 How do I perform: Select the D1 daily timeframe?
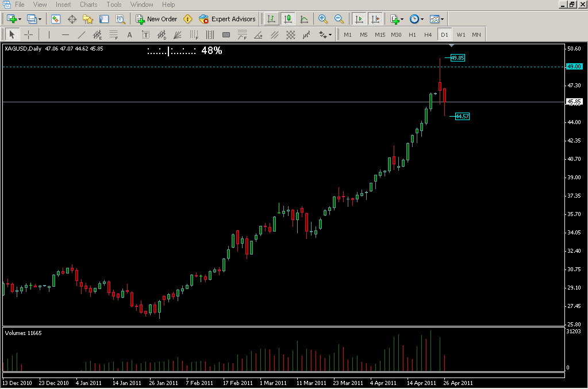(444, 35)
